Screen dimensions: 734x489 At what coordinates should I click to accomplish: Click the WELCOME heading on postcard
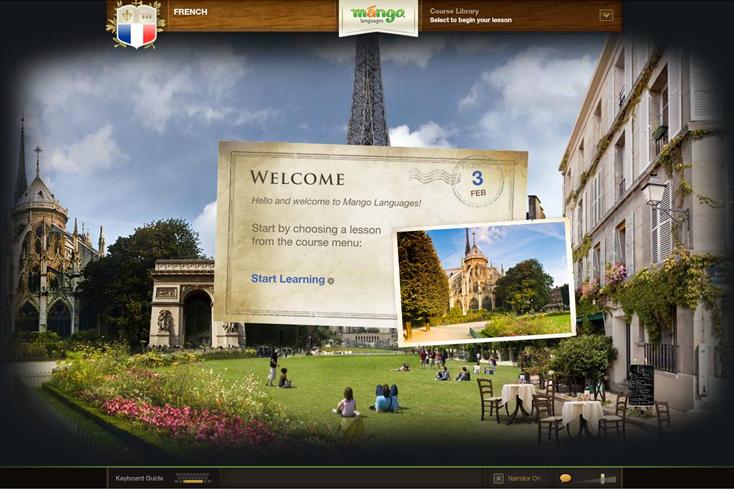297,178
